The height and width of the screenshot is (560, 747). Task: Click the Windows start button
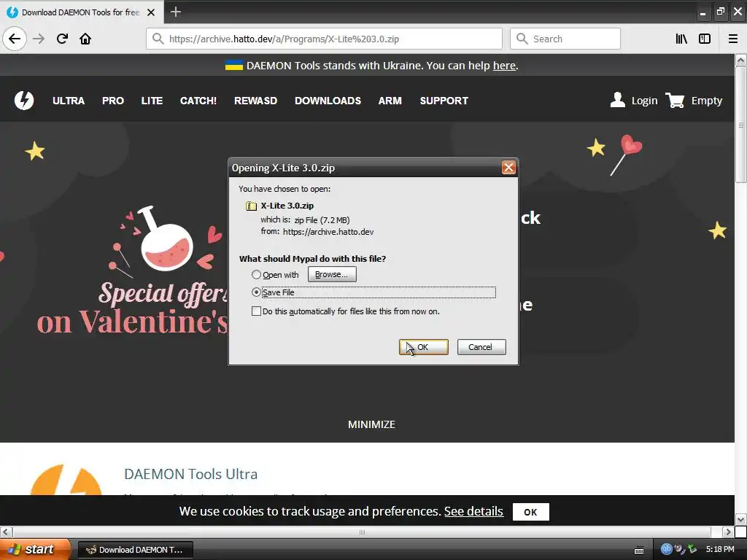[35, 549]
